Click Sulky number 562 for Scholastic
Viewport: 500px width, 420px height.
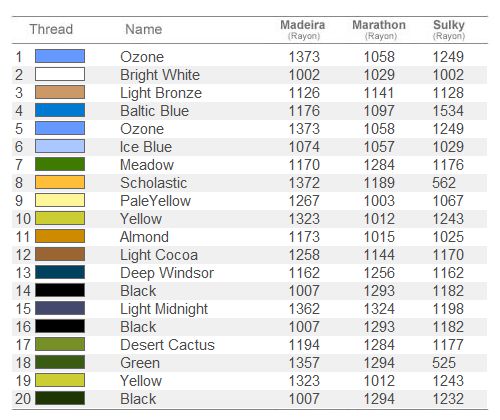click(444, 183)
